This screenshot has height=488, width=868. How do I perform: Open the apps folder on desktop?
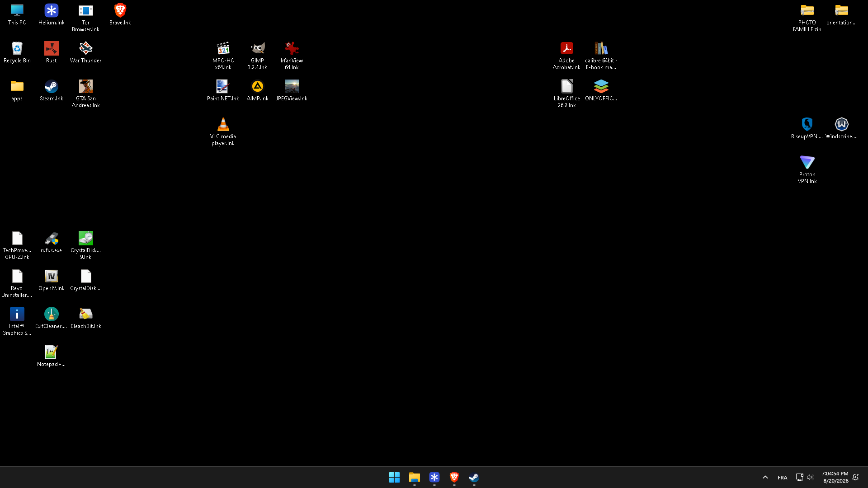click(17, 90)
